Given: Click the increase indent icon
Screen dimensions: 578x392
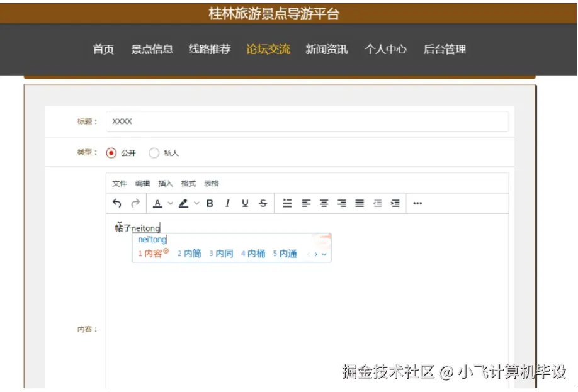Looking at the screenshot, I should coord(395,203).
